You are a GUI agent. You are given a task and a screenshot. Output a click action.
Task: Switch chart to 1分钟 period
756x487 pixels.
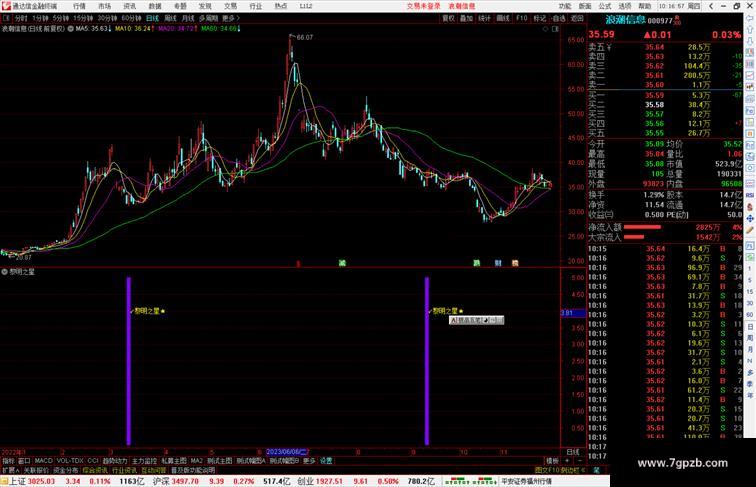(x=40, y=18)
